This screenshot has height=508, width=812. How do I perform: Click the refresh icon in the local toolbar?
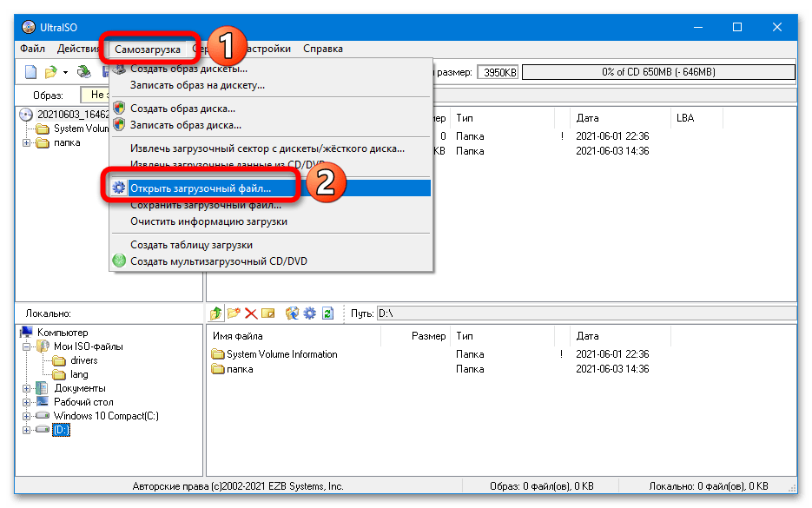coord(327,313)
